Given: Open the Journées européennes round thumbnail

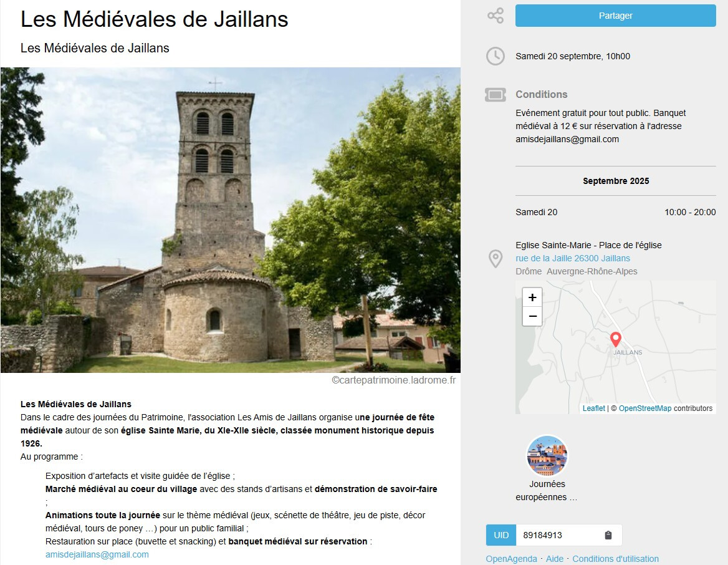Looking at the screenshot, I should pyautogui.click(x=547, y=456).
